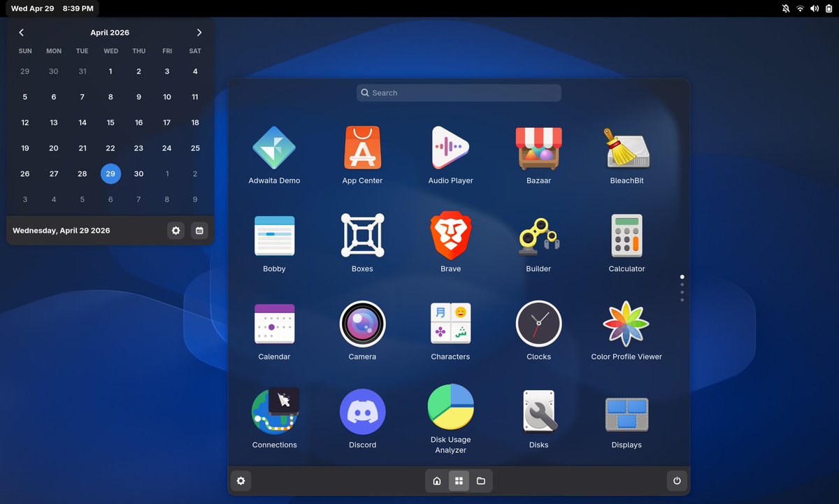The image size is (839, 504).
Task: Select April 1 in the calendar
Action: click(x=110, y=71)
